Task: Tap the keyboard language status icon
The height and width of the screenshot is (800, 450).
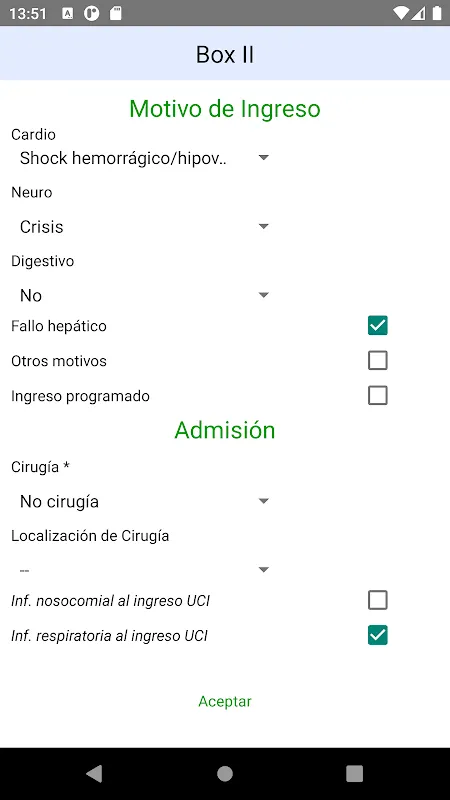Action: (x=67, y=14)
